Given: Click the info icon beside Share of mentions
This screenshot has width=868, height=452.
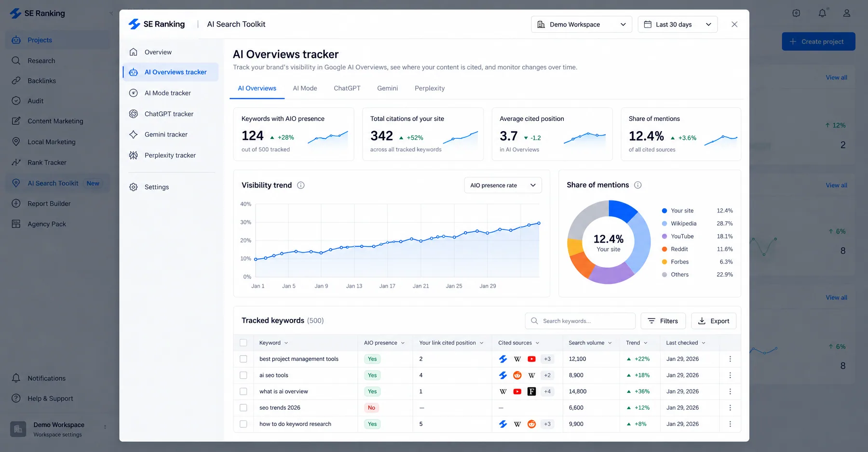Looking at the screenshot, I should click(x=638, y=185).
